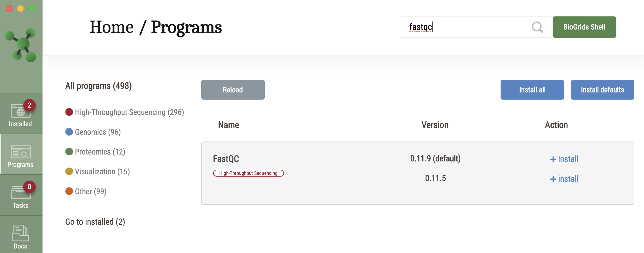Click plus icon for FastQC 0.11.5 install
The image size is (644, 253).
point(553,179)
